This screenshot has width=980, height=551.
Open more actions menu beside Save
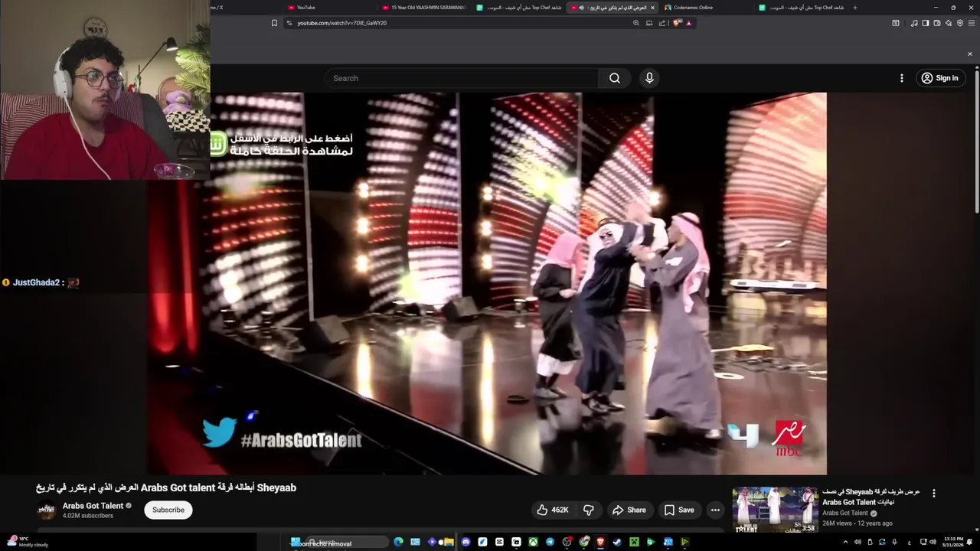click(x=715, y=510)
